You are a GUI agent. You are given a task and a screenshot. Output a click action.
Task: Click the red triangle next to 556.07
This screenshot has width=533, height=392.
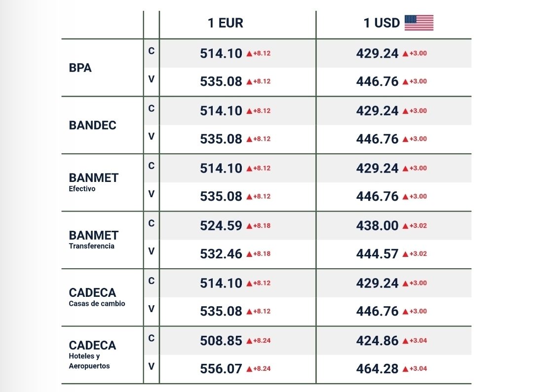click(x=249, y=369)
